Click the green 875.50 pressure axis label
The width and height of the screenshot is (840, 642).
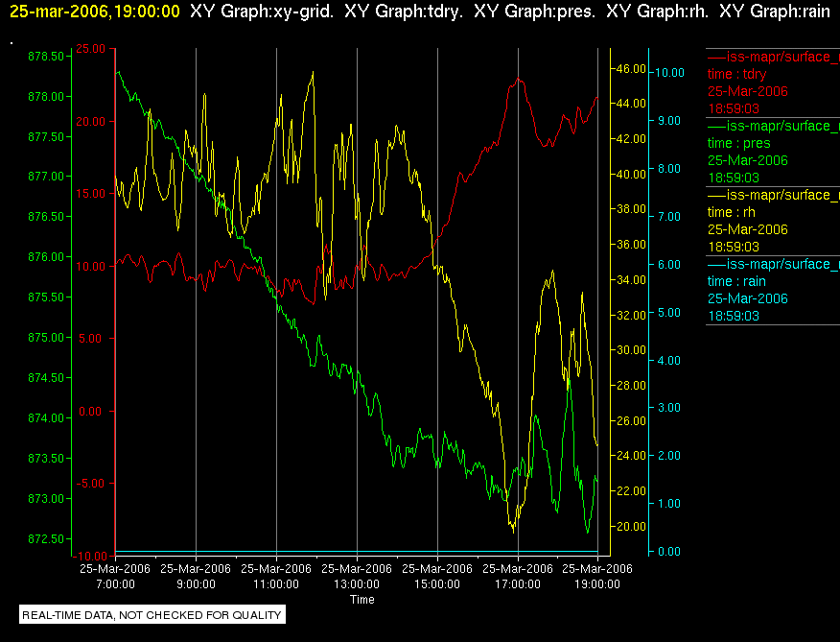[45, 297]
